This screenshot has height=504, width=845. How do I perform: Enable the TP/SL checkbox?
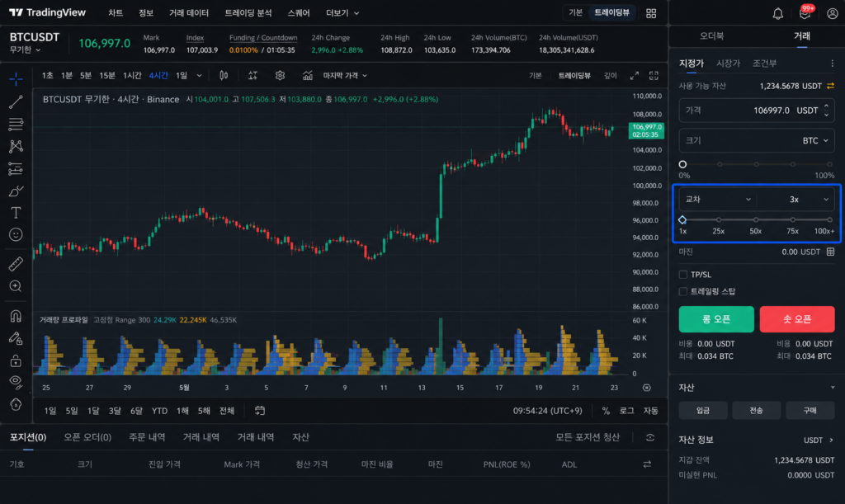point(682,275)
